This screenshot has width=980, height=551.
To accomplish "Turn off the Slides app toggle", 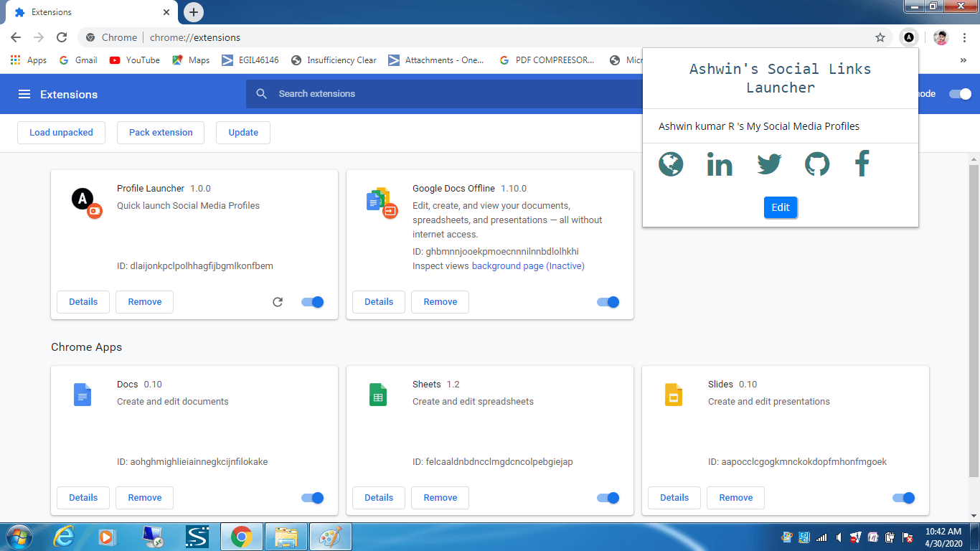I will pyautogui.click(x=904, y=498).
